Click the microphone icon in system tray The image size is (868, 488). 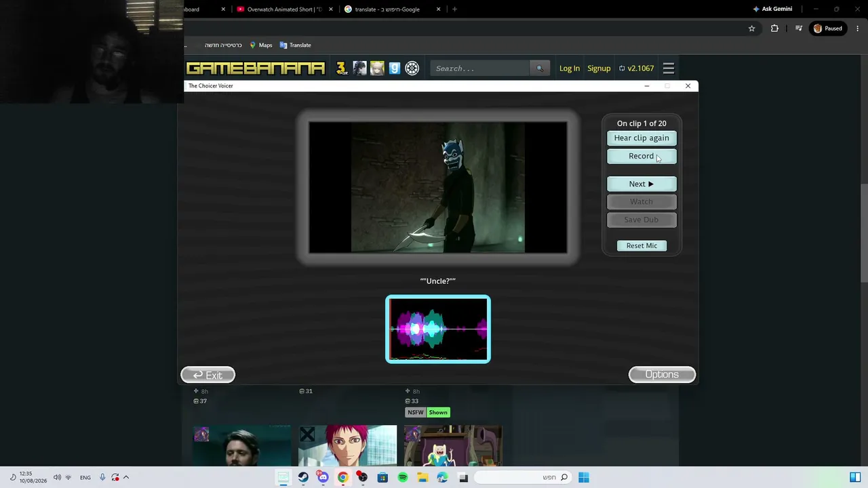coord(102,478)
